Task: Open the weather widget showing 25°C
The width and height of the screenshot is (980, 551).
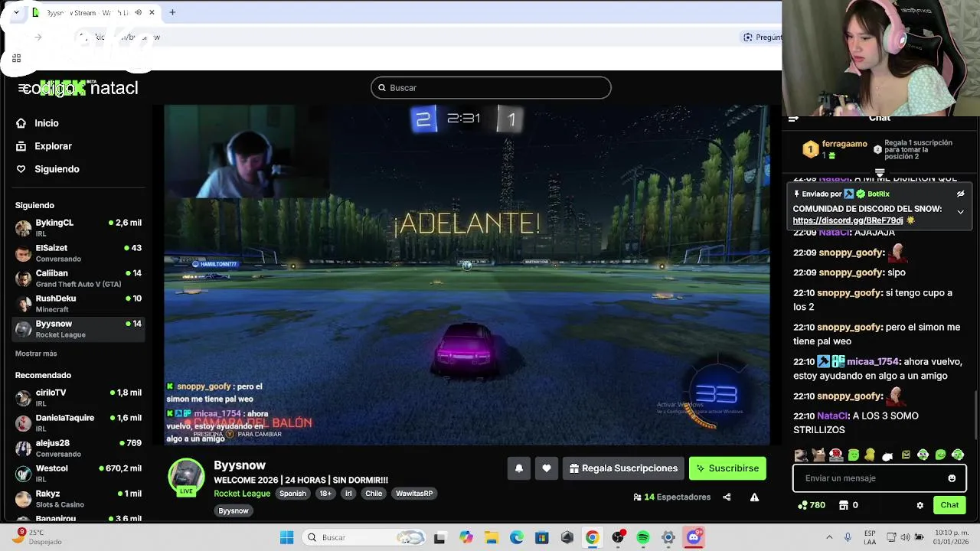Action: [37, 537]
